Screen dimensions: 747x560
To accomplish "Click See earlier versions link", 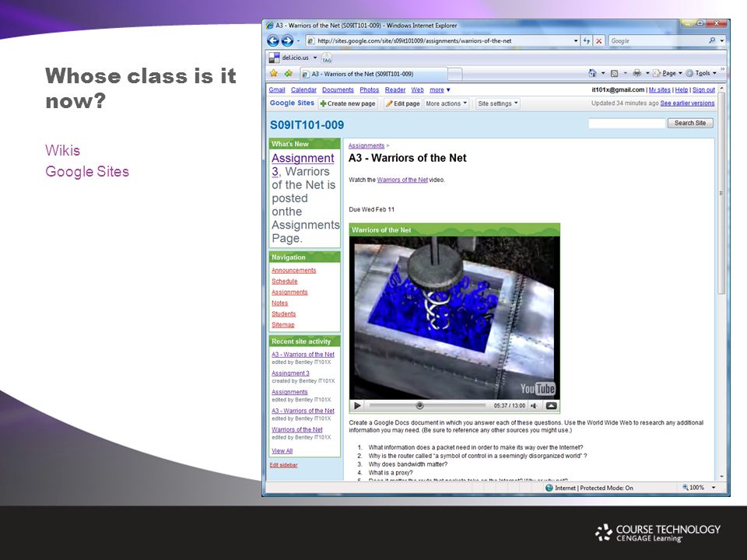I will click(687, 103).
